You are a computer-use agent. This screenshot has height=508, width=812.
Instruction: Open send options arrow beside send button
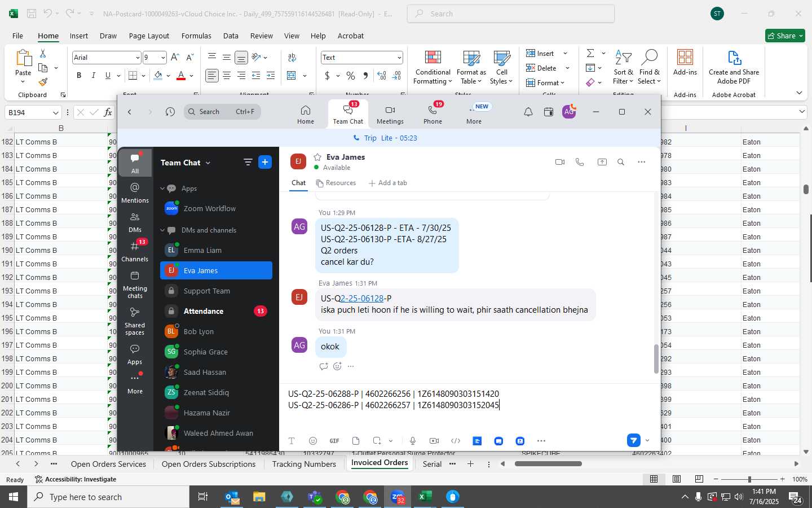(x=647, y=441)
